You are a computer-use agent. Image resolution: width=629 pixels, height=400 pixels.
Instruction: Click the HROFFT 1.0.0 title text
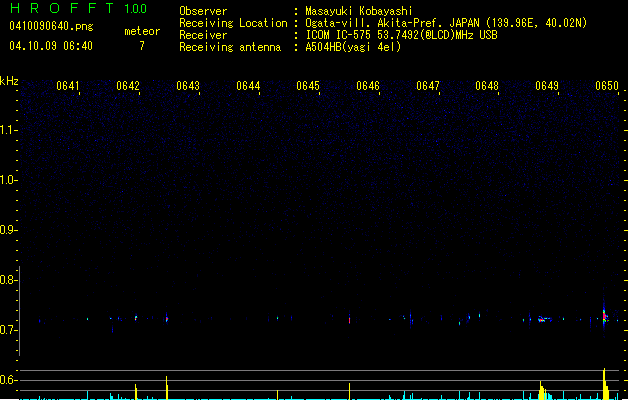78,8
